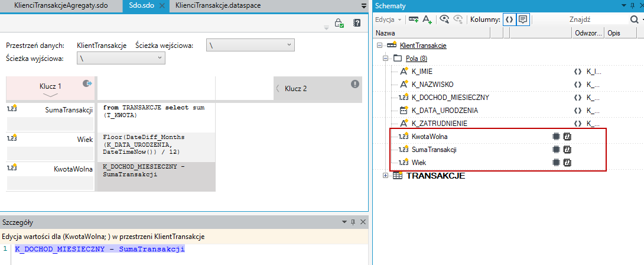
Task: Open the Szczegóły panel options arrow
Action: click(x=344, y=222)
